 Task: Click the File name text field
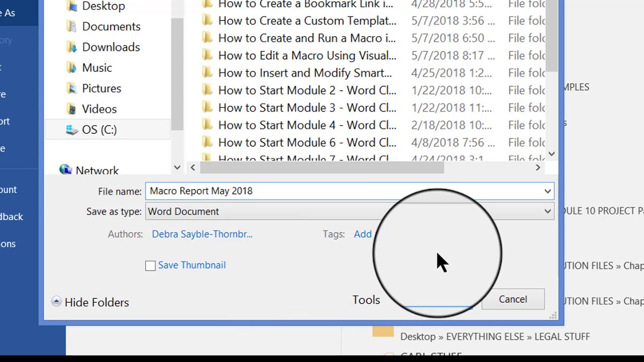[x=342, y=191]
